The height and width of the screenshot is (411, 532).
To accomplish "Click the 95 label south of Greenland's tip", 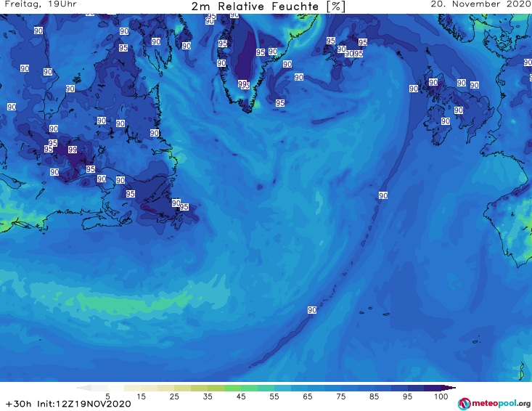I will [x=280, y=103].
